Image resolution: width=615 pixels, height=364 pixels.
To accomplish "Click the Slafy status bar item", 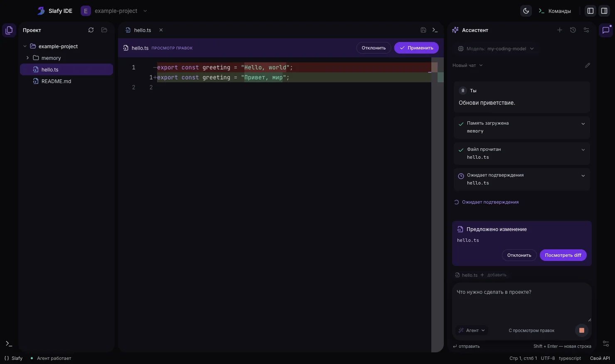I will 14,358.
